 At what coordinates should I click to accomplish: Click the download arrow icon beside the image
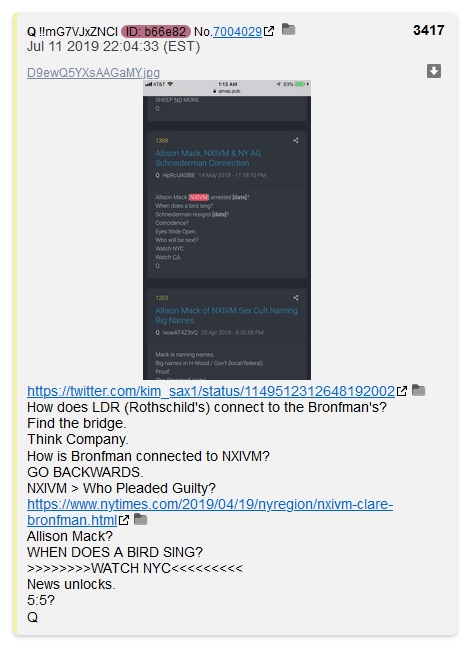(x=434, y=71)
